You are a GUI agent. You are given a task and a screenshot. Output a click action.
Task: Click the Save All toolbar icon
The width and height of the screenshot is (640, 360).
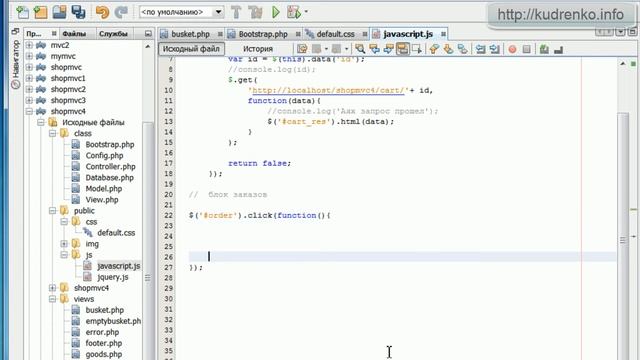[x=78, y=12]
